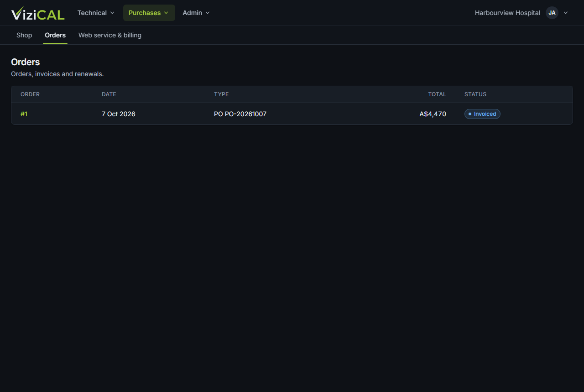Screen dimensions: 584x392
Task: Switch to the Shop tab
Action: 24,35
